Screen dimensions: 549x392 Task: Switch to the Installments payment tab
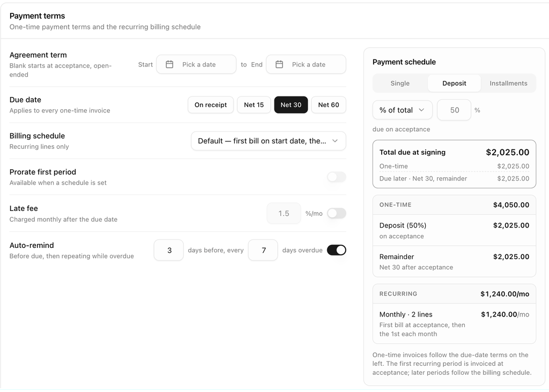coord(508,83)
